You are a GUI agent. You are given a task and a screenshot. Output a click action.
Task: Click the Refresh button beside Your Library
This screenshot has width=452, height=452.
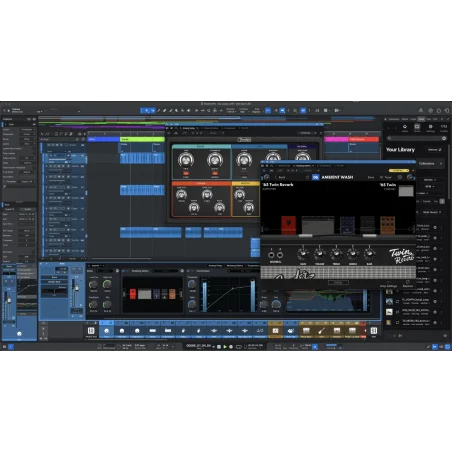tap(434, 150)
